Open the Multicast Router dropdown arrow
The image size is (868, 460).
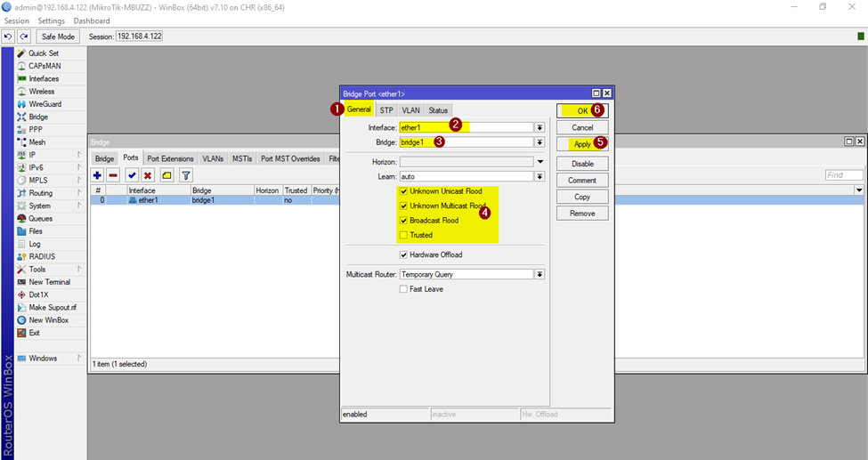click(x=539, y=275)
